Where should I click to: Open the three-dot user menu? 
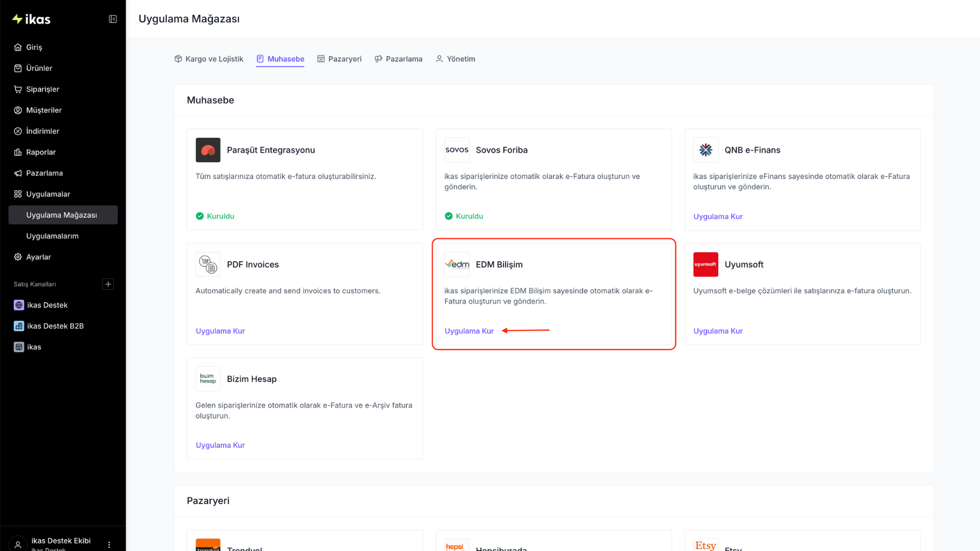pyautogui.click(x=109, y=544)
